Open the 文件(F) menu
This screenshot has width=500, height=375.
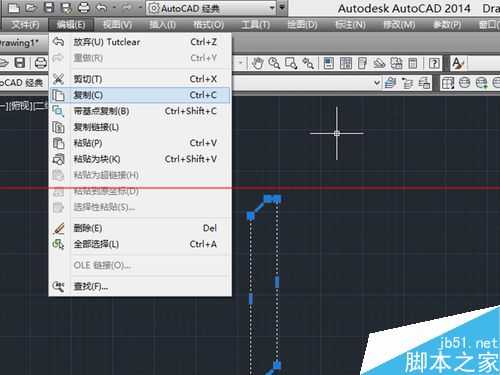tap(25, 25)
